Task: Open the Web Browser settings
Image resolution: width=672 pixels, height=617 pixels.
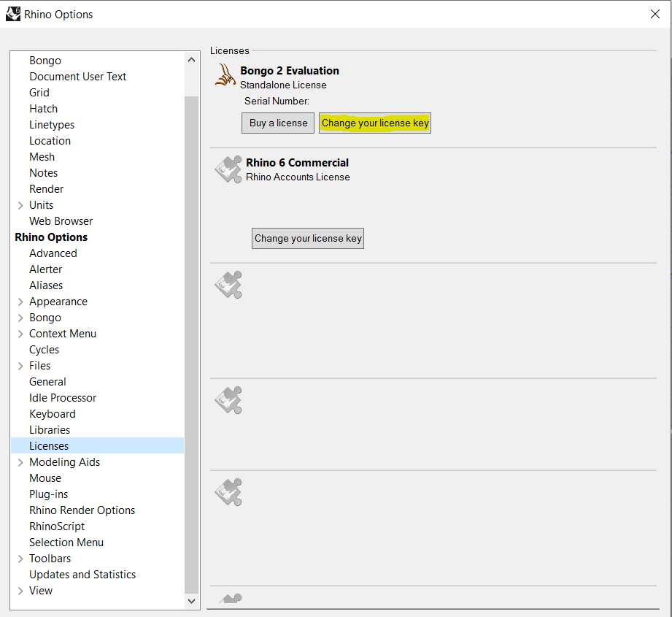Action: (x=61, y=221)
